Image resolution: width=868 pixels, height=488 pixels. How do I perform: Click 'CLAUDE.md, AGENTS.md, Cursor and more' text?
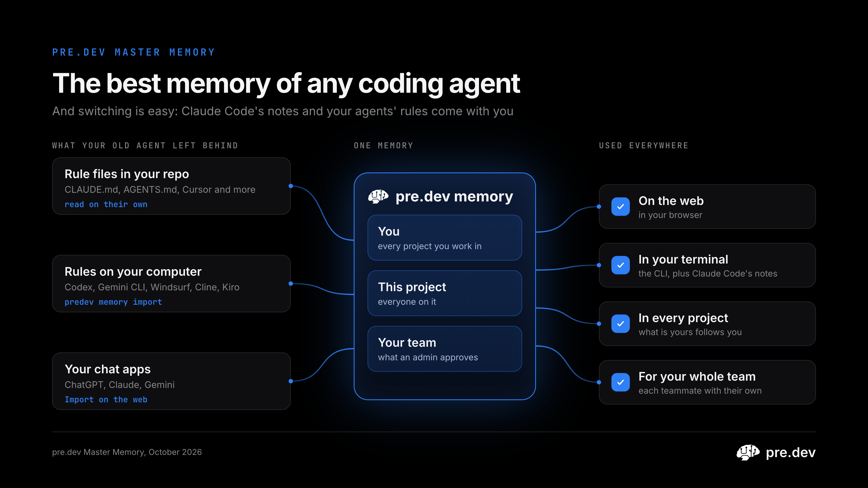click(x=160, y=190)
